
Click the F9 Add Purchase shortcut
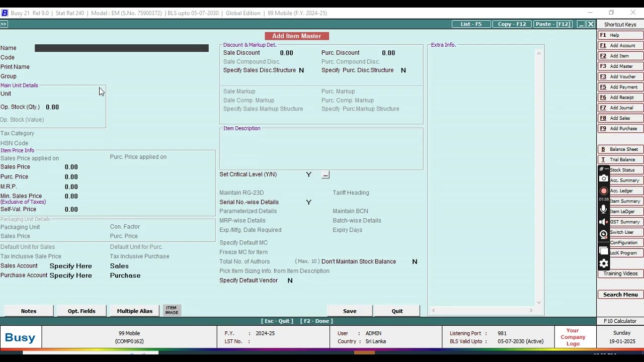pyautogui.click(x=621, y=129)
